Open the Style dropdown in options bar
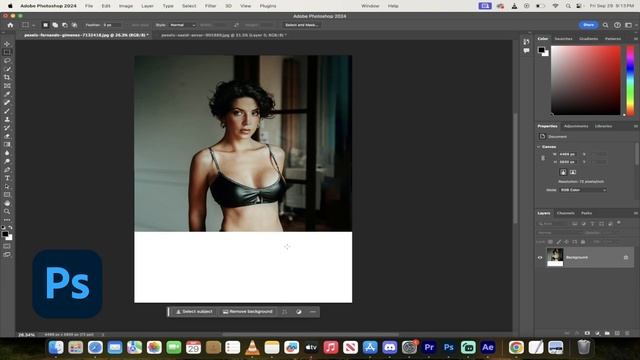640x360 pixels. pyautogui.click(x=182, y=25)
